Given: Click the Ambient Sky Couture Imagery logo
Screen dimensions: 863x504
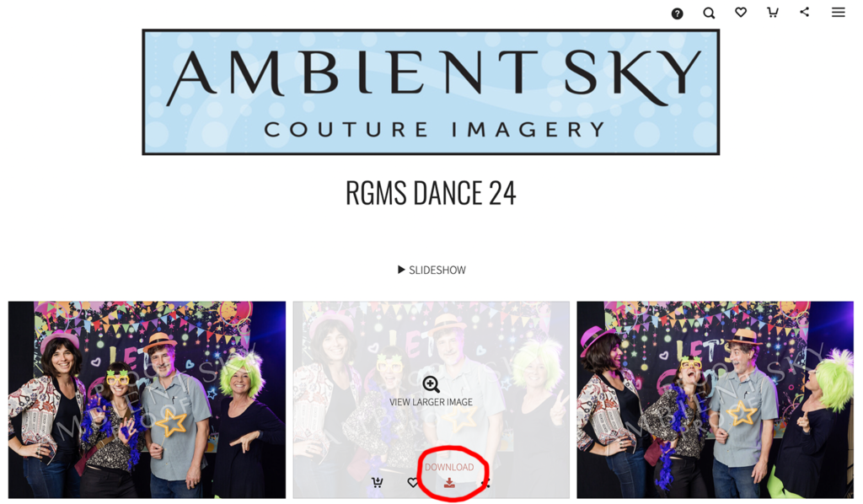Looking at the screenshot, I should click(x=431, y=92).
